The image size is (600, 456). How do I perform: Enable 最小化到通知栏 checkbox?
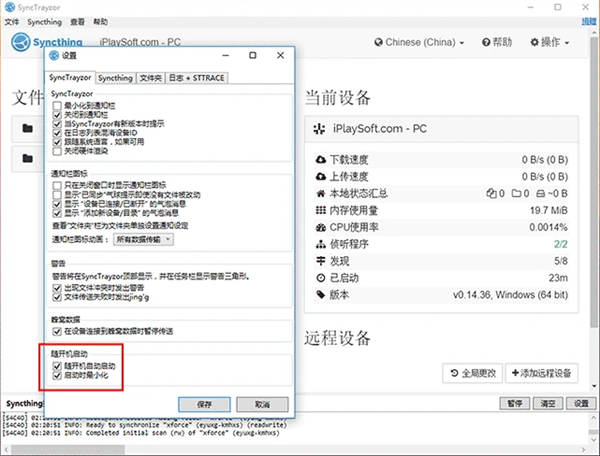click(x=57, y=106)
